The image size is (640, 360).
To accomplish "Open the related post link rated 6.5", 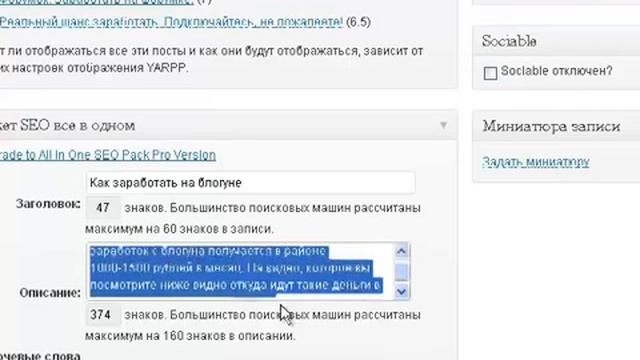I will (x=171, y=22).
